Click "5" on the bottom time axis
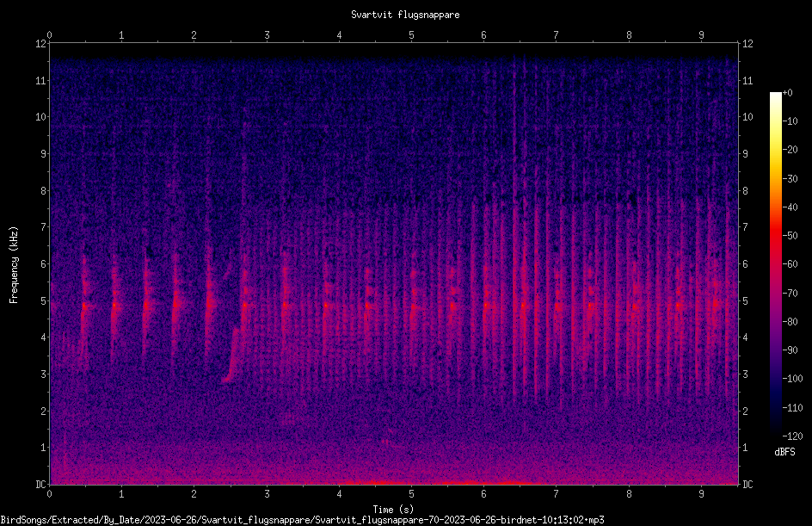The height and width of the screenshot is (526, 812). pyautogui.click(x=412, y=494)
